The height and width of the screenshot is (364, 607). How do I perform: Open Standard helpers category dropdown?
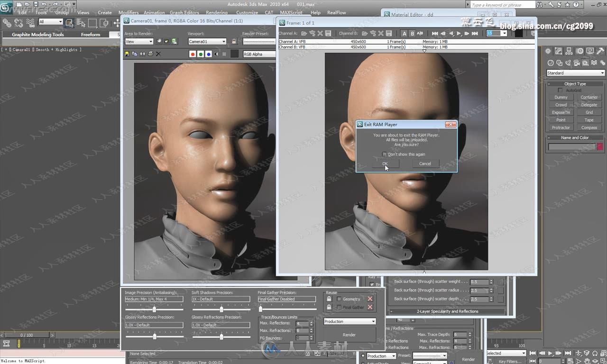[576, 73]
